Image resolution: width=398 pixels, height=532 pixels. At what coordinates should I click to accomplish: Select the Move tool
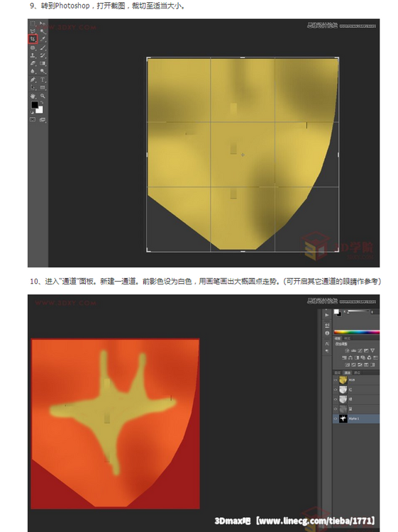[43, 23]
